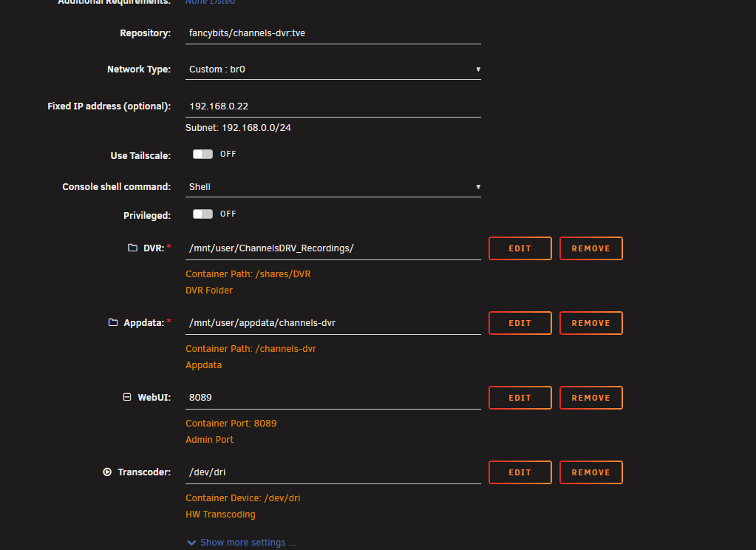The height and width of the screenshot is (550, 756).
Task: Click the folder icon beside DVR label
Action: [132, 248]
